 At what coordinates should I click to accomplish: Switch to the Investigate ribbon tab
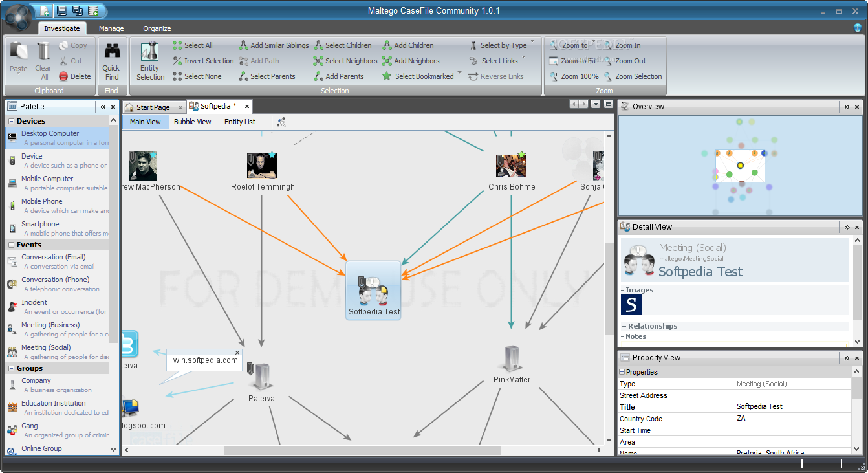coord(62,28)
